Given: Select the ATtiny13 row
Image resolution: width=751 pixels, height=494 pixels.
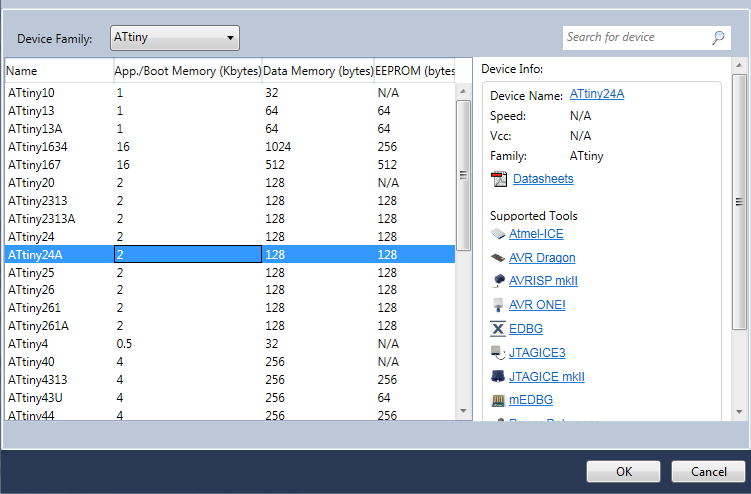Looking at the screenshot, I should tap(230, 111).
